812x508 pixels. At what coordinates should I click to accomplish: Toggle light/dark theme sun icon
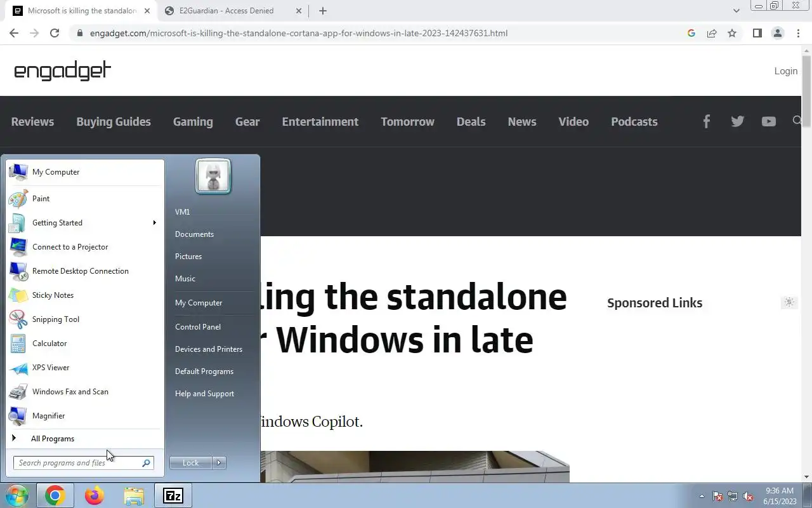789,302
